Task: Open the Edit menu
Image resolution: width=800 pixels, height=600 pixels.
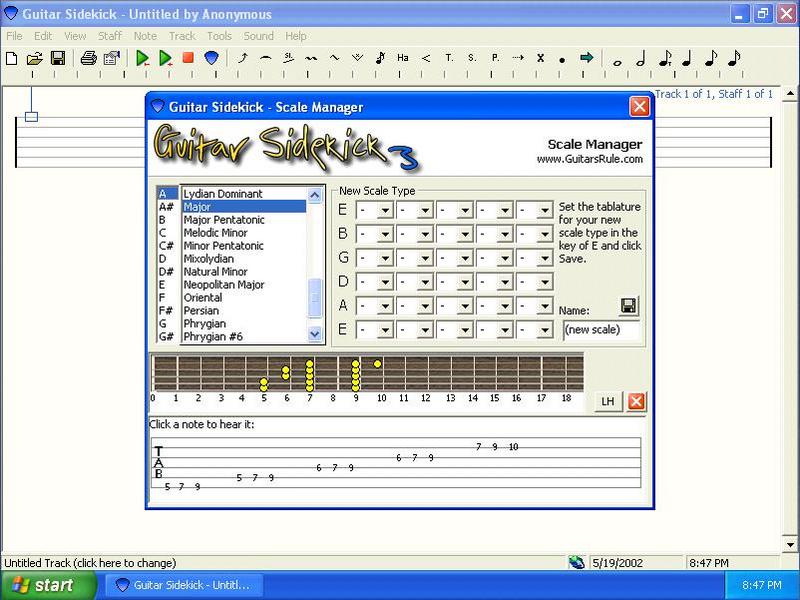Action: 43,36
